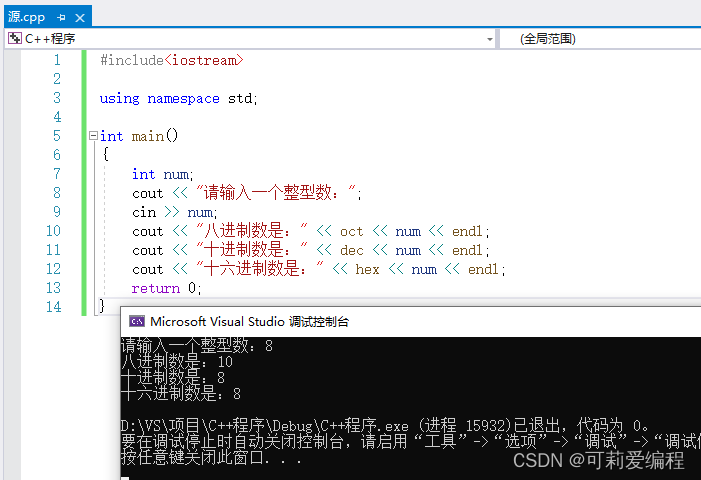The height and width of the screenshot is (480, 701).
Task: Click the 'int main()' declaration
Action: point(139,136)
